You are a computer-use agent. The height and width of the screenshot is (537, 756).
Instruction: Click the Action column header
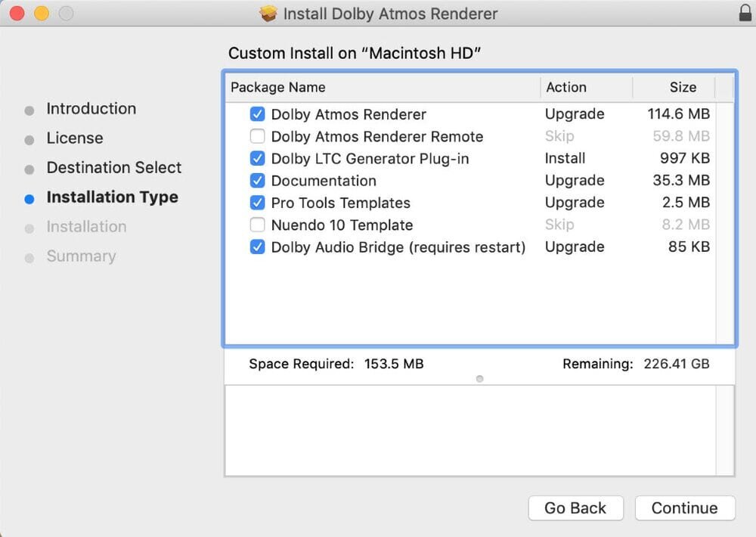tap(566, 87)
